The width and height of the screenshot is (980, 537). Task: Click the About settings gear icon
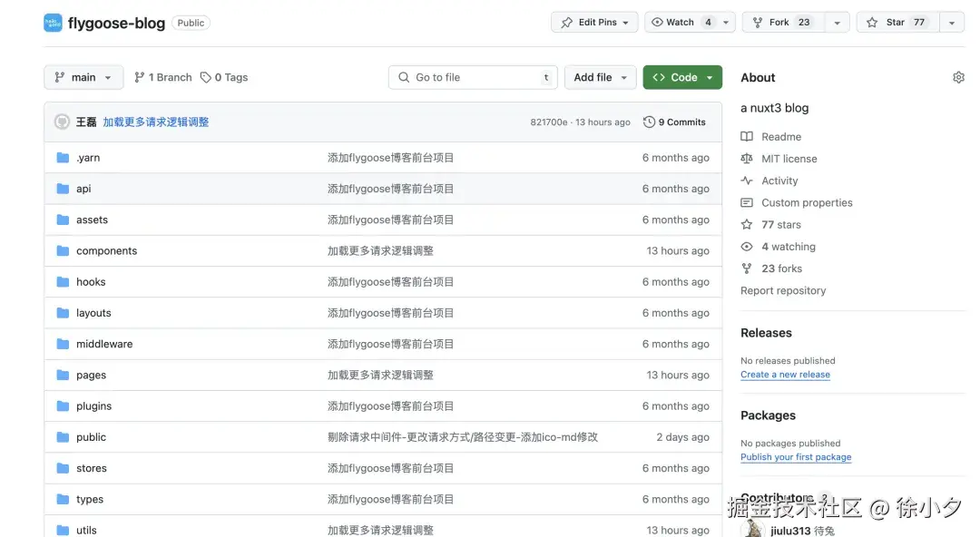pyautogui.click(x=958, y=77)
